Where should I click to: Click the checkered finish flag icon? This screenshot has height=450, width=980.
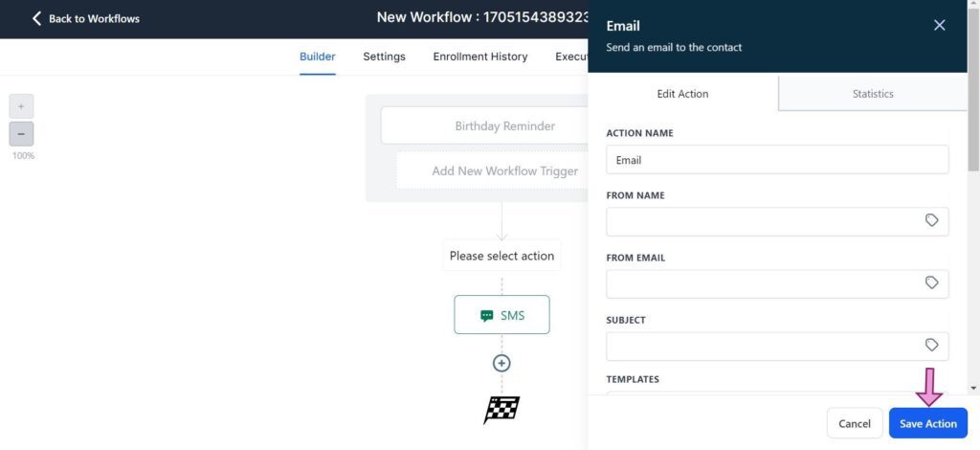click(x=501, y=410)
